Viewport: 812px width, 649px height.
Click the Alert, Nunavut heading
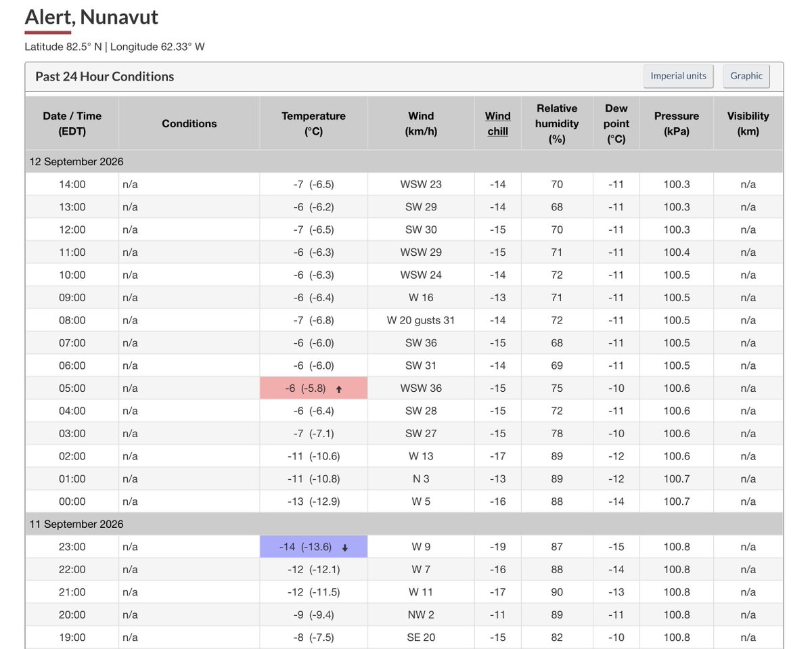pyautogui.click(x=91, y=16)
